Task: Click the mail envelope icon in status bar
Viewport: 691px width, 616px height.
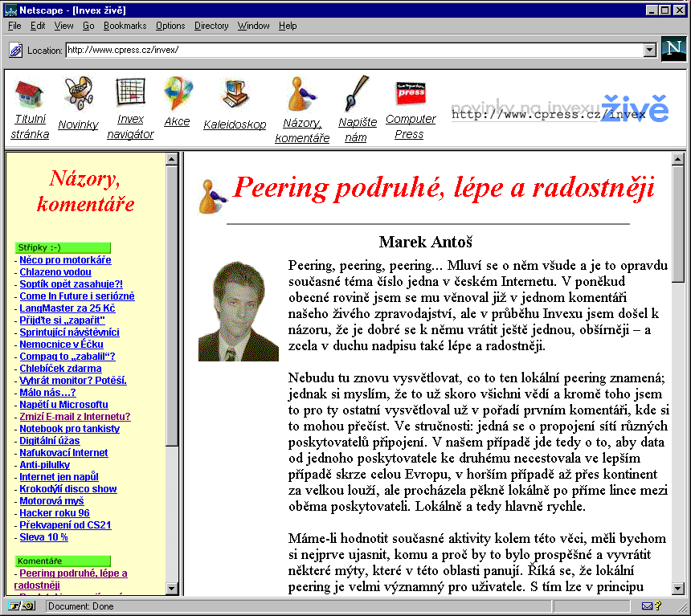Action: (x=647, y=606)
